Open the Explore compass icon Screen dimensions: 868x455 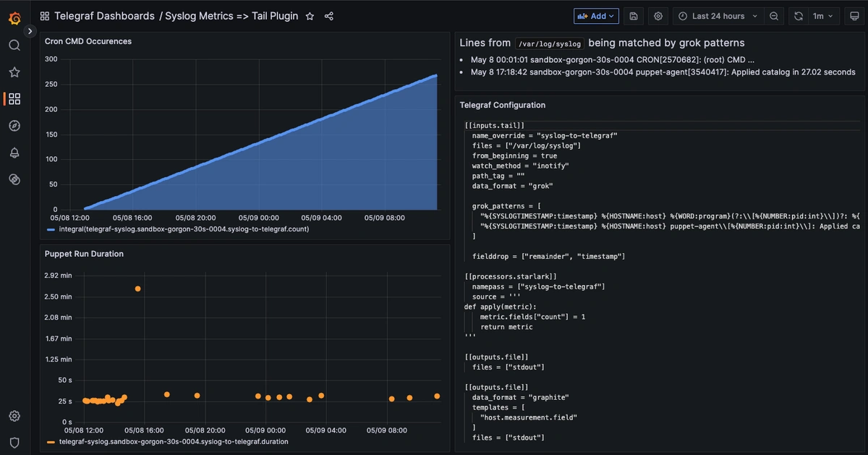(14, 126)
